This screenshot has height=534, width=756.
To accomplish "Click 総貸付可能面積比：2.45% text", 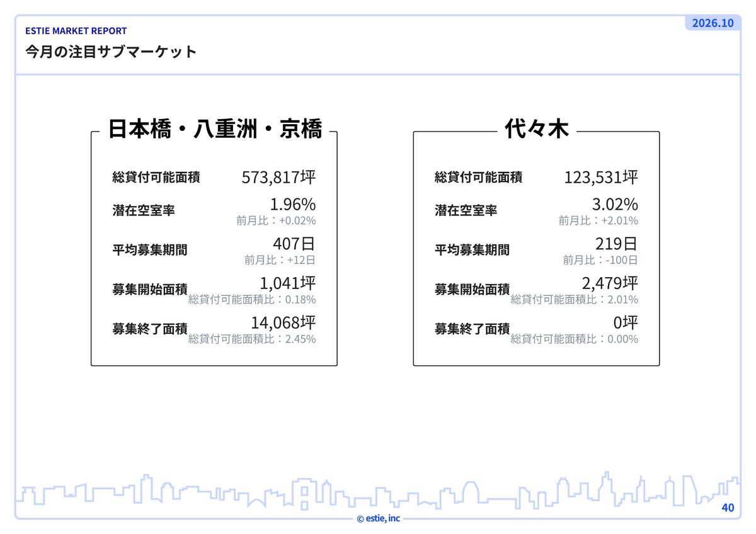I will click(252, 339).
